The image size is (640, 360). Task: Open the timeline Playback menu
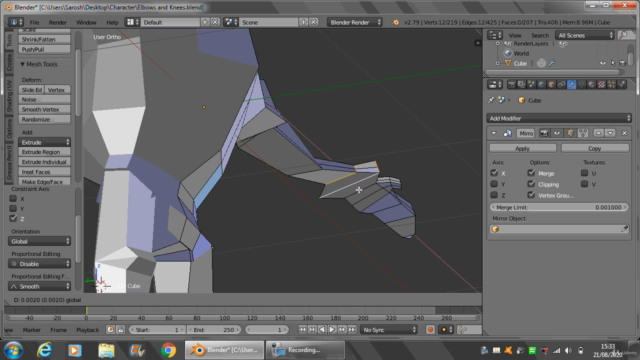click(x=87, y=330)
